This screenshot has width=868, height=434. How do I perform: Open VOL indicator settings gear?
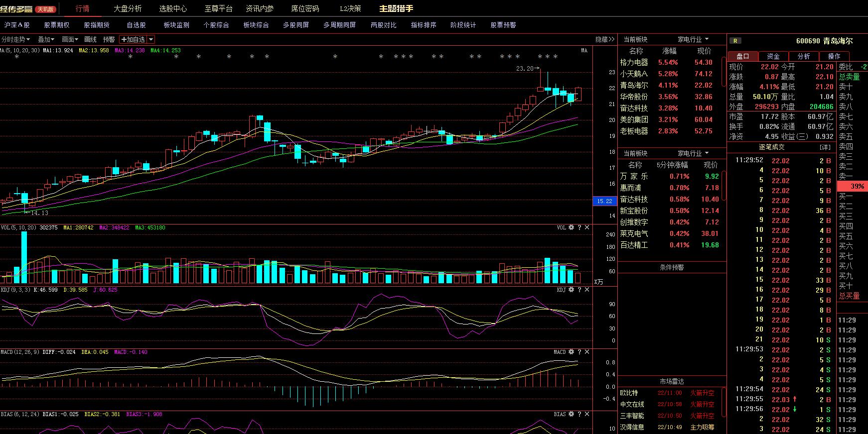(x=571, y=227)
